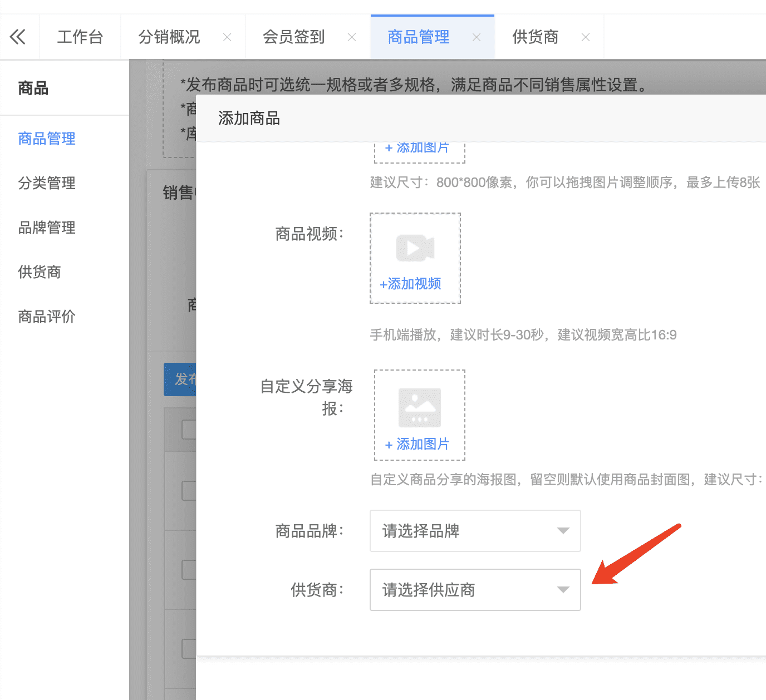766x700 pixels.
Task: Click +添加图片 under custom share poster
Action: (x=418, y=444)
